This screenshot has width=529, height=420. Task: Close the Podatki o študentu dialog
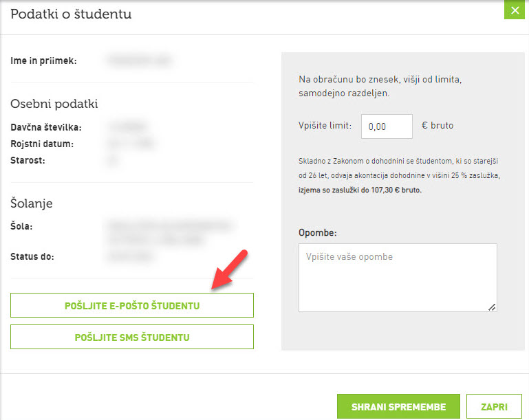[x=515, y=10]
